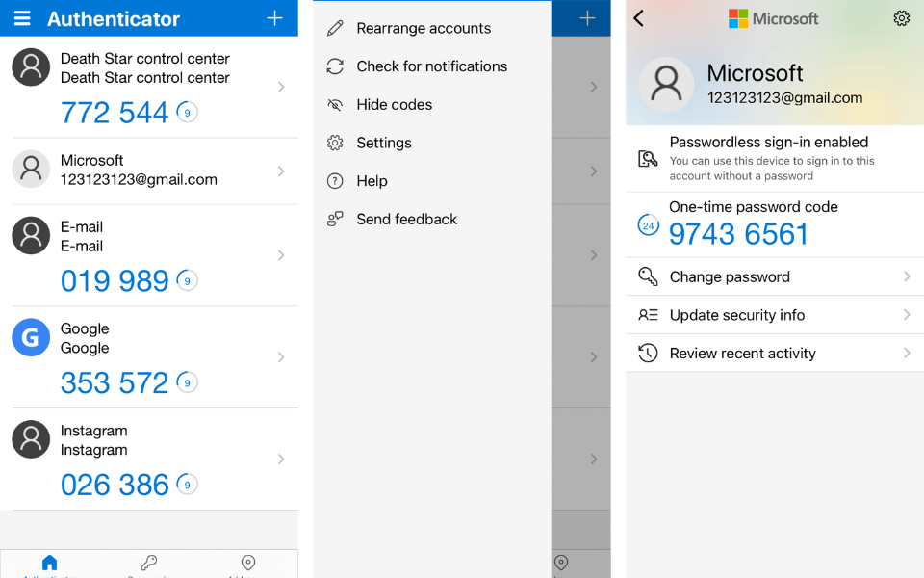Tap large profile avatar on Microsoft page
This screenshot has height=578, width=924.
pos(666,85)
